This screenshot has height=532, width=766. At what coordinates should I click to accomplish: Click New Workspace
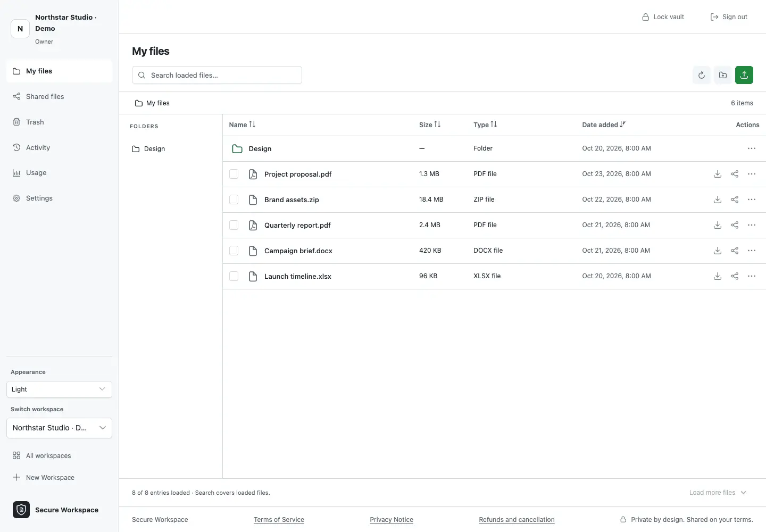[44, 477]
